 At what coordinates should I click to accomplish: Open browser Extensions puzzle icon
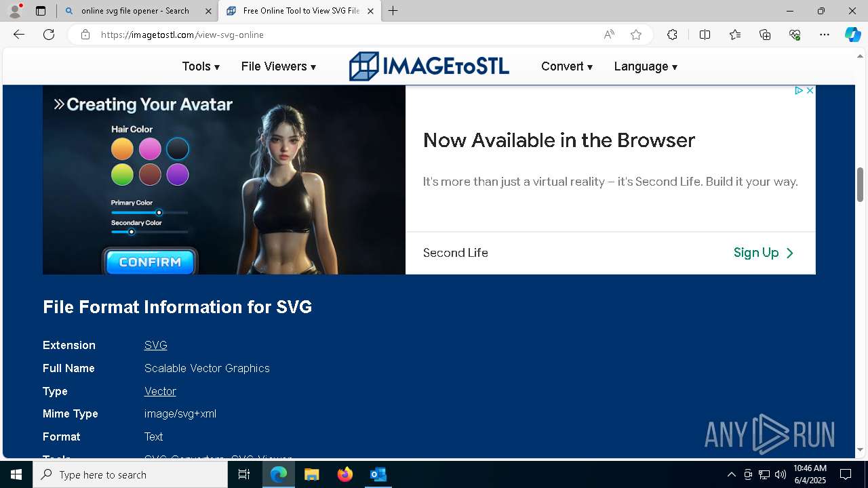pos(672,35)
